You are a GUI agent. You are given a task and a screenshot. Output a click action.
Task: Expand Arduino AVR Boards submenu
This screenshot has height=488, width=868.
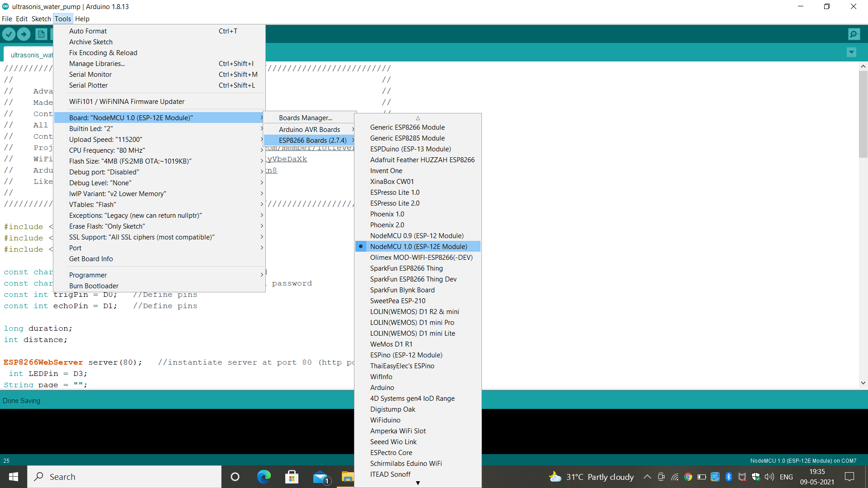pos(310,129)
